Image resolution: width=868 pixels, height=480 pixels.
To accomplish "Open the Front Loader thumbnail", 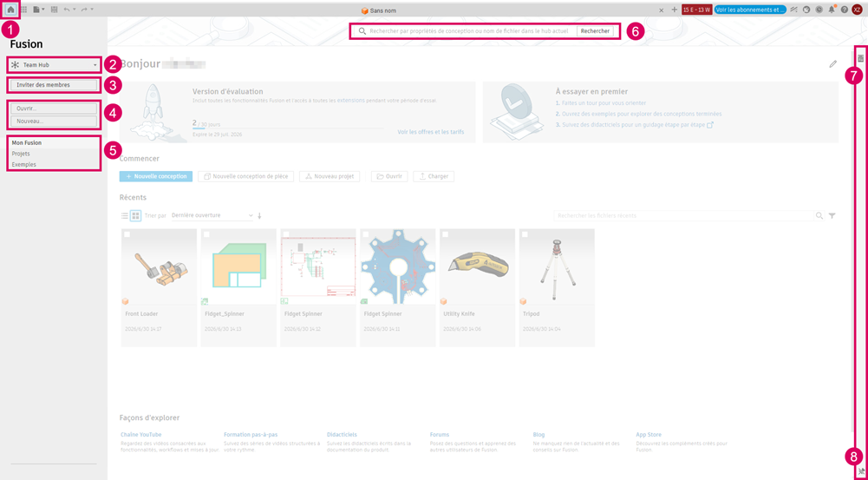I will click(x=159, y=267).
